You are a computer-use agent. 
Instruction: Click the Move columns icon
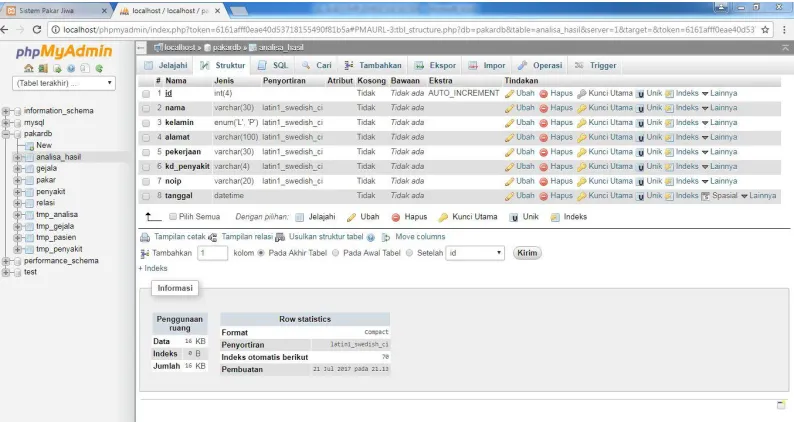[386, 237]
